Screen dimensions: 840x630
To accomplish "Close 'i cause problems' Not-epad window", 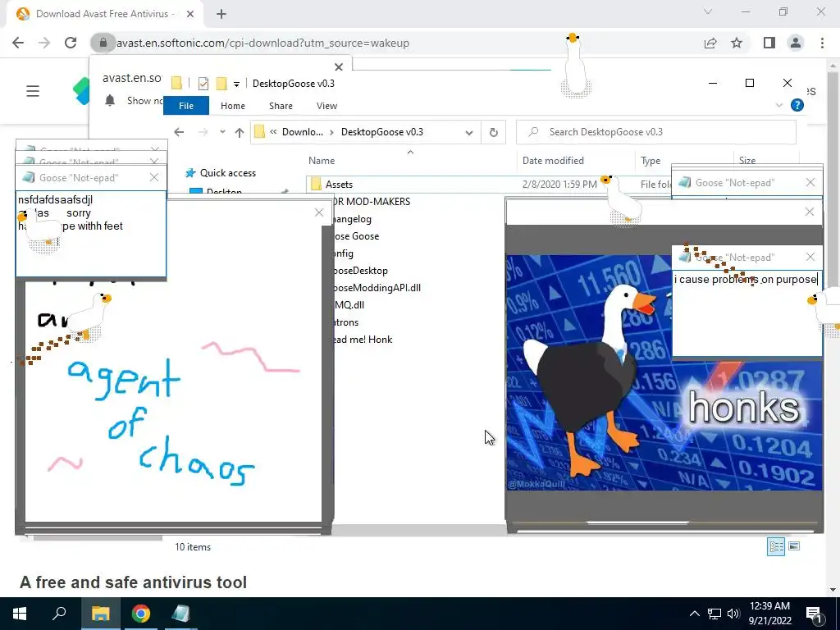I will pyautogui.click(x=810, y=257).
